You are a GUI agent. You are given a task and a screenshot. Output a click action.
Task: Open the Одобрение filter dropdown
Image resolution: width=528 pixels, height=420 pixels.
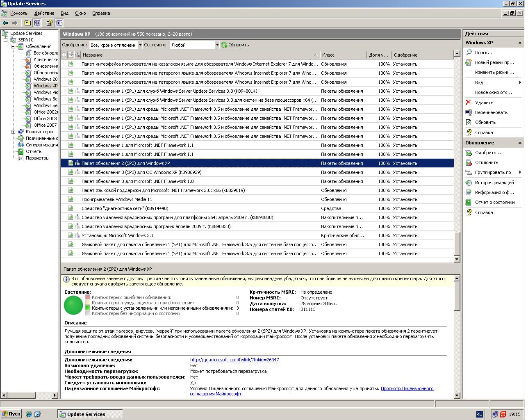point(140,45)
